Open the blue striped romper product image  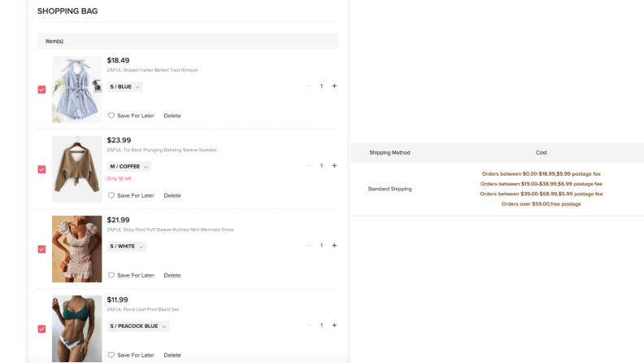[x=76, y=90]
